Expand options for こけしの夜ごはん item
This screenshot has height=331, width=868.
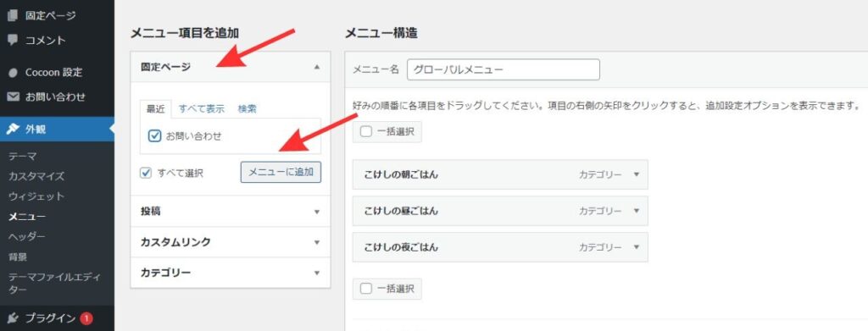point(636,247)
